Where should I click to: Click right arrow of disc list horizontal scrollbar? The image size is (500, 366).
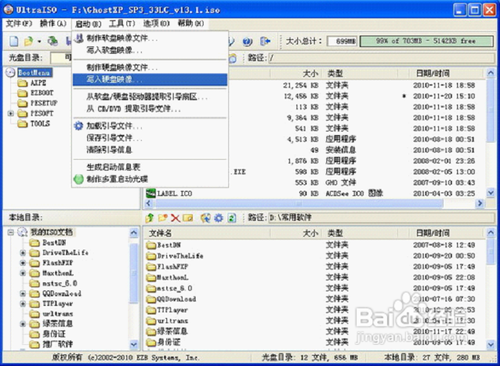[480, 203]
